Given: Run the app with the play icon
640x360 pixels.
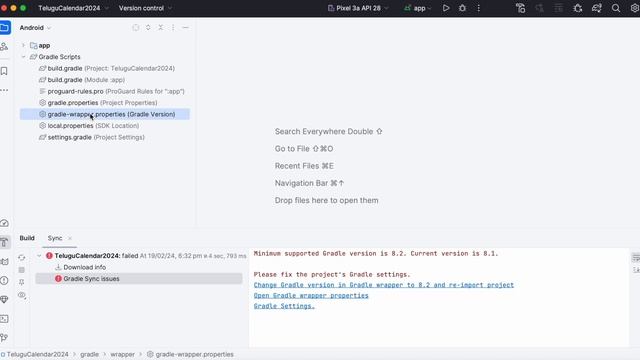Looking at the screenshot, I should point(446,8).
